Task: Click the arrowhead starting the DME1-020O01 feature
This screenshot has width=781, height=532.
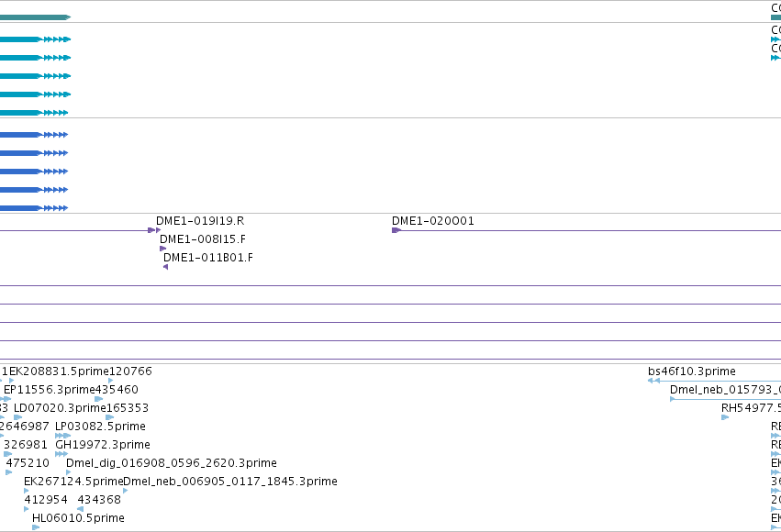Action: [396, 230]
